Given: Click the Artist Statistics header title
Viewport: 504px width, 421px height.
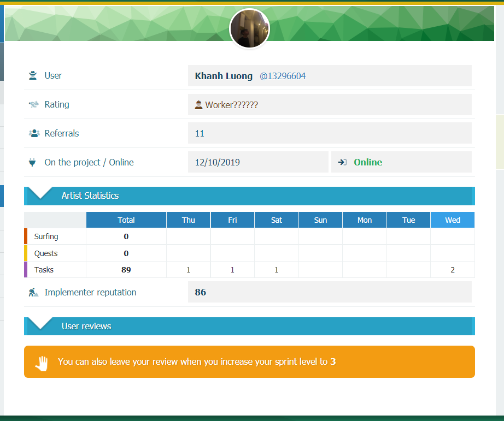Looking at the screenshot, I should pyautogui.click(x=90, y=195).
